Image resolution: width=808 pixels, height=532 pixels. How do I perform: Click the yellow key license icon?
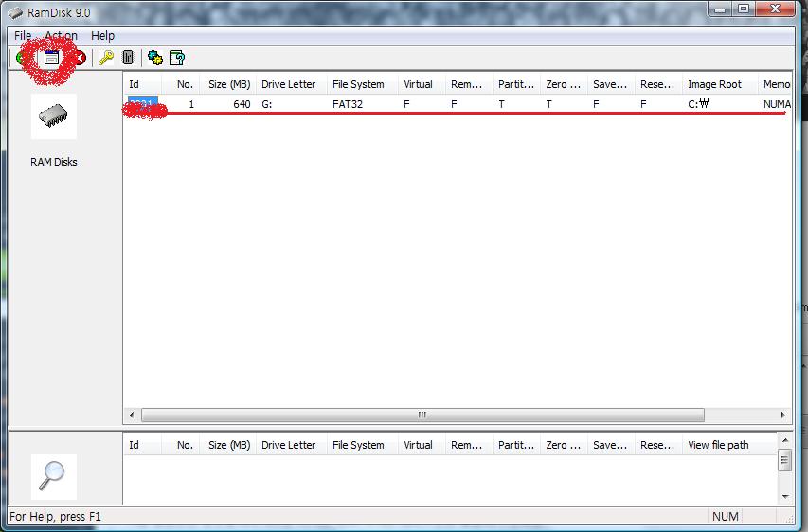click(106, 58)
